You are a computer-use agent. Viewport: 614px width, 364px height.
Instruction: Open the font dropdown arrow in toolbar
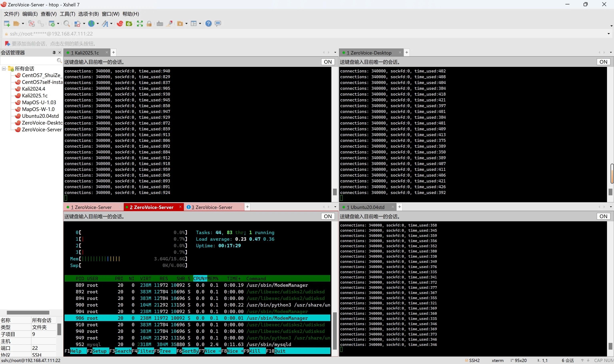(111, 24)
